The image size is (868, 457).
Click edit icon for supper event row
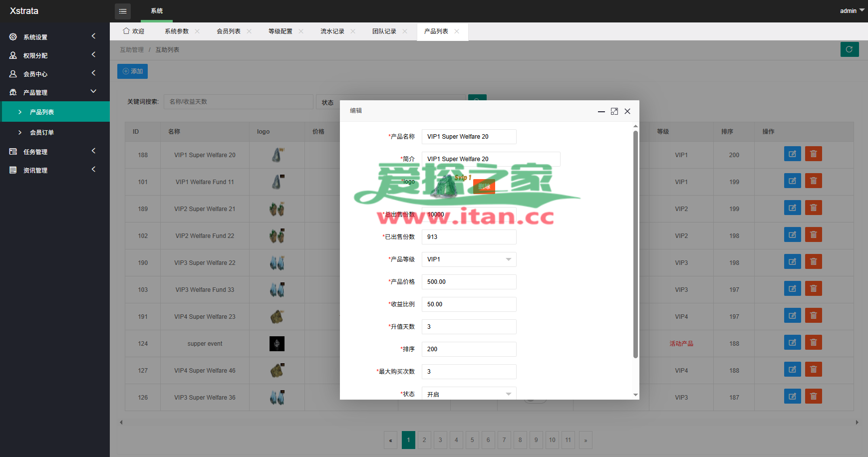pyautogui.click(x=792, y=343)
